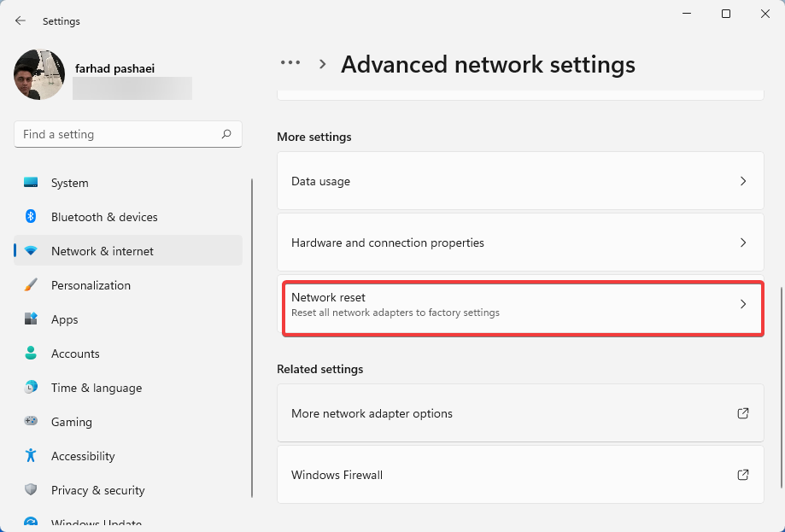Screen dimensions: 785x532
Task: Click the Apps icon in sidebar
Action: point(31,319)
